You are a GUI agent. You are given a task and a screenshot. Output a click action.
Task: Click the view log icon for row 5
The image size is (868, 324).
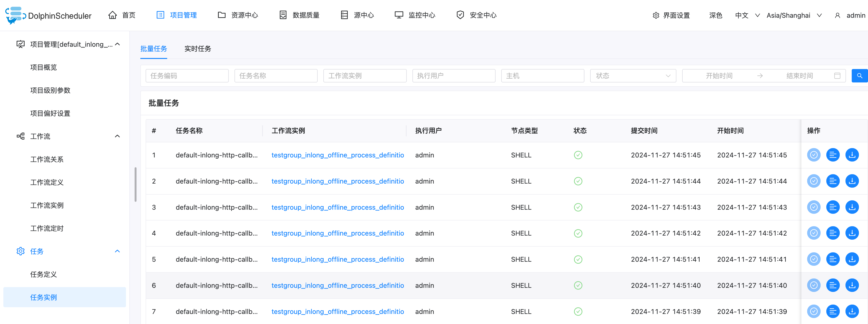(x=833, y=259)
